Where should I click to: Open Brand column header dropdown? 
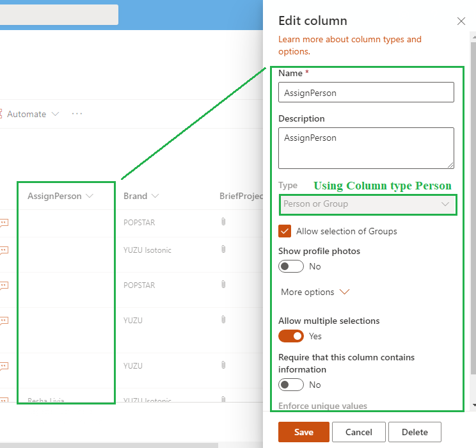[x=155, y=196]
